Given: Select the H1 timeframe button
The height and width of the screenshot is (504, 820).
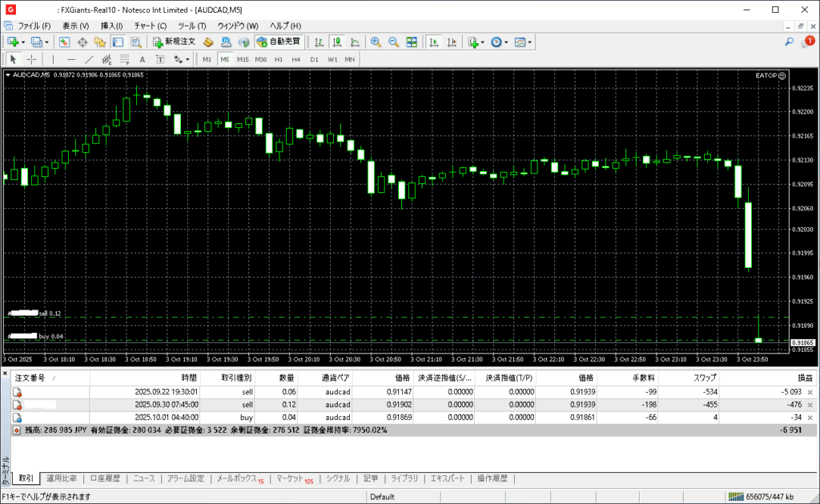Looking at the screenshot, I should (x=278, y=59).
